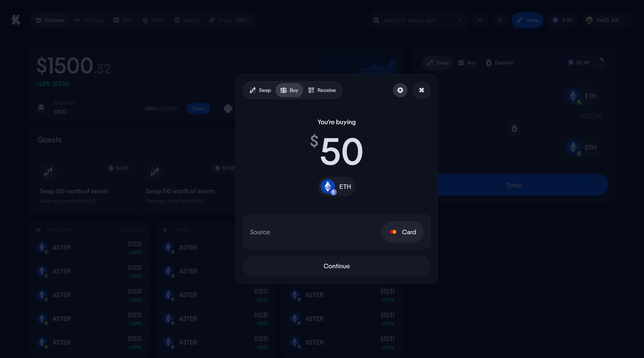Image resolution: width=644 pixels, height=358 pixels.
Task: Open Earn in top navigation
Action: click(x=123, y=20)
